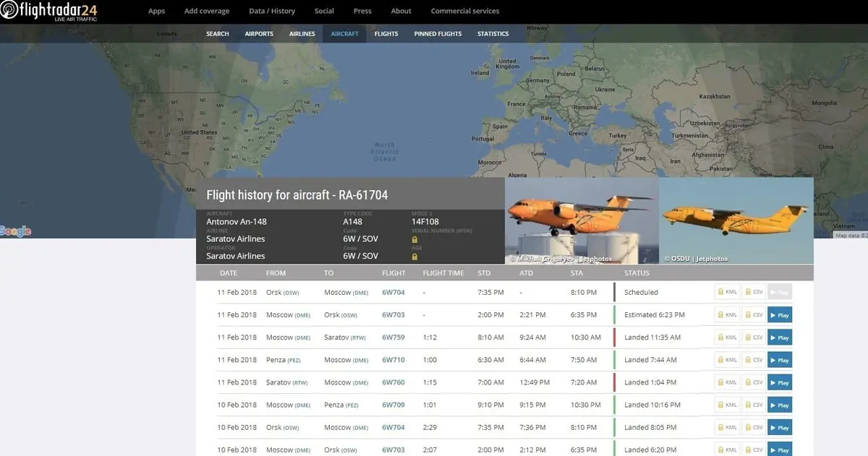The image size is (868, 456).
Task: Play 10 Feb 6W703 flight landed 6:20 PM
Action: [780, 449]
